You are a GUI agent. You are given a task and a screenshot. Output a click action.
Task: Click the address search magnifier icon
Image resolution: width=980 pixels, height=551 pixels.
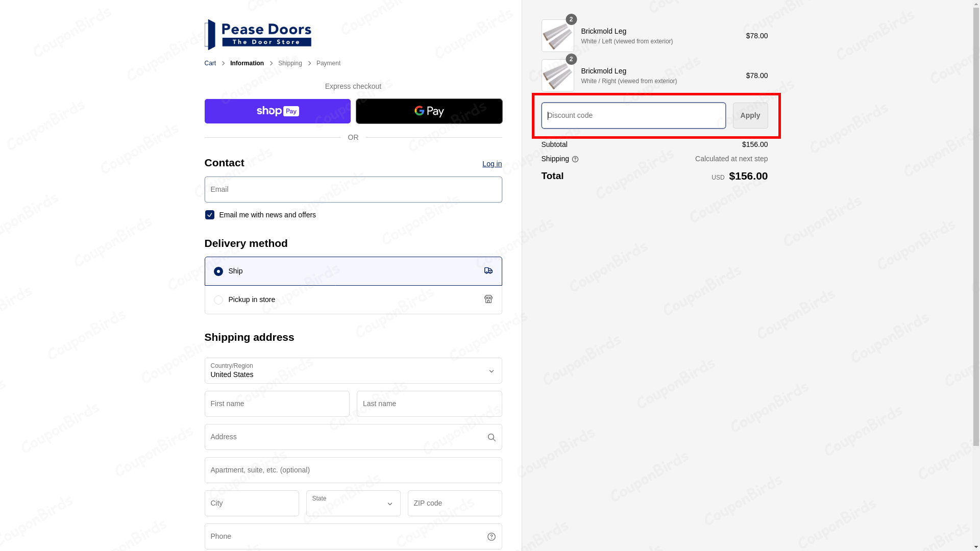491,437
